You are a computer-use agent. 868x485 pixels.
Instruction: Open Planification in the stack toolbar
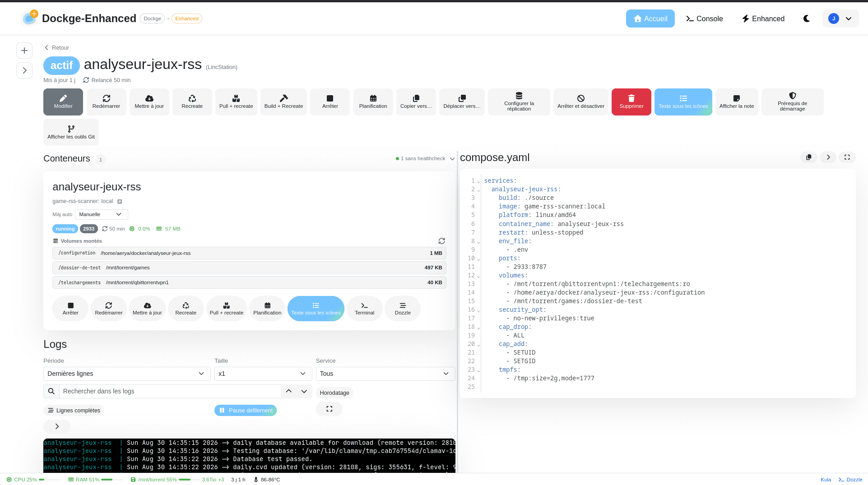coord(373,102)
